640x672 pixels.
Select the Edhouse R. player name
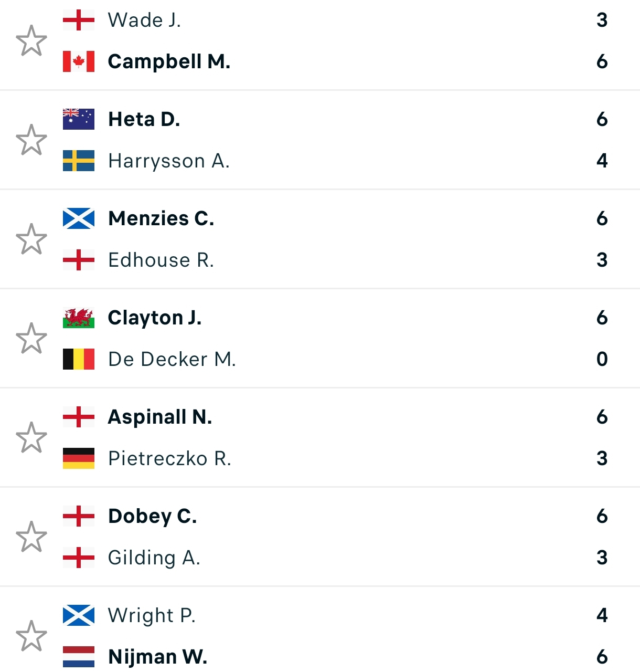click(161, 260)
